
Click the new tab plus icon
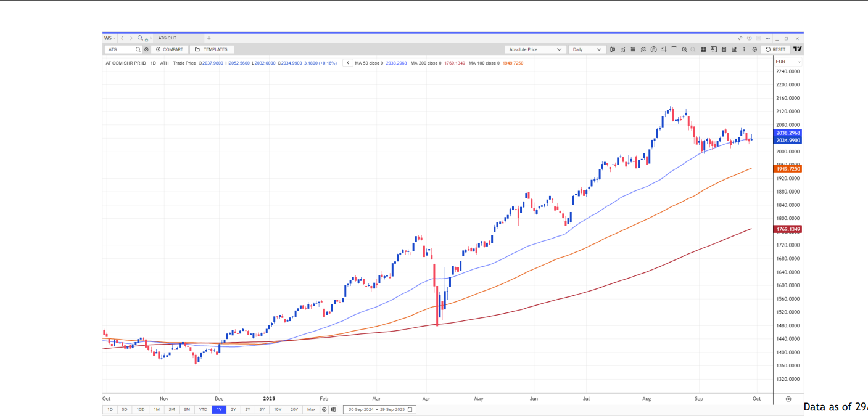[x=209, y=38]
